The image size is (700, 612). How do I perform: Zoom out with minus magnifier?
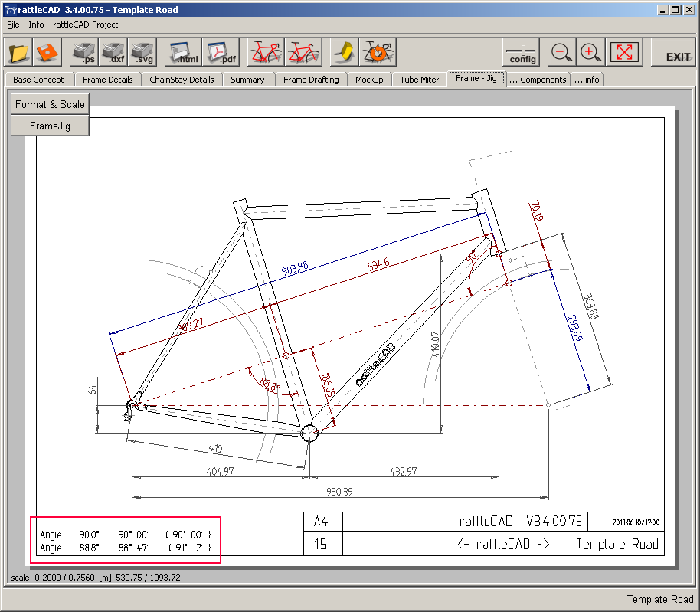click(x=561, y=52)
